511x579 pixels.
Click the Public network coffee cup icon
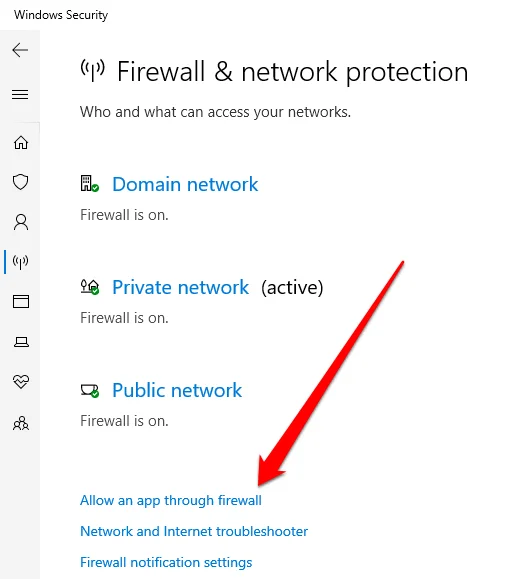coord(90,390)
